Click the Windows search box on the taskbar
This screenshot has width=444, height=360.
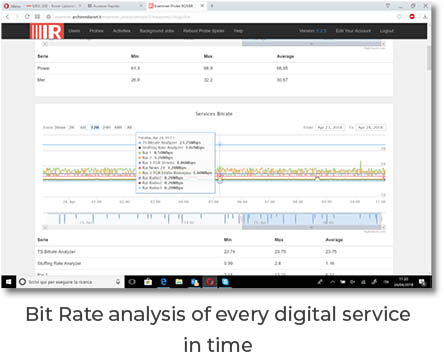[70, 282]
